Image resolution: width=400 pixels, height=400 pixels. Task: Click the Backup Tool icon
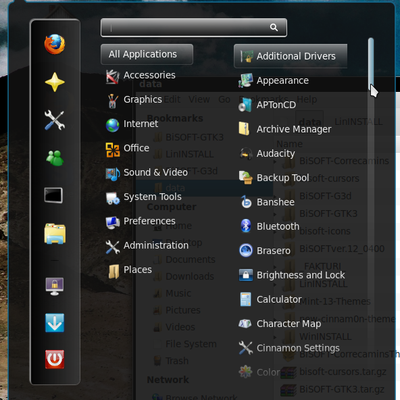tap(246, 178)
